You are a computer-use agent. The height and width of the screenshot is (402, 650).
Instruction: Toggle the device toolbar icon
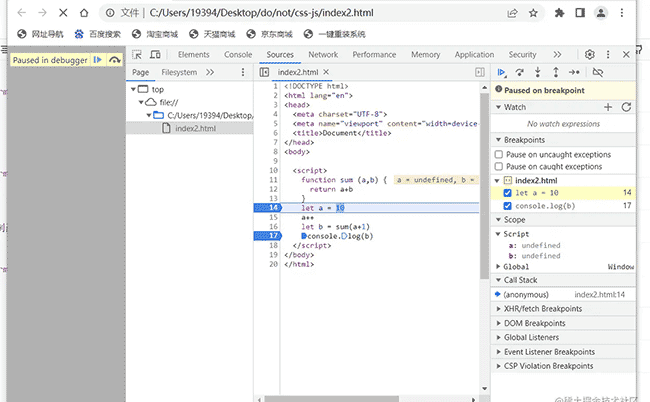pos(155,55)
